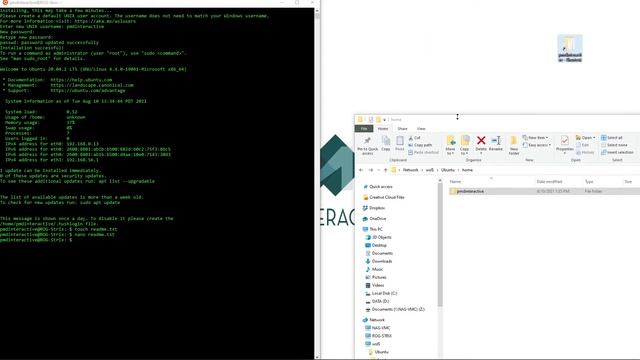Open the Copy to dropdown

tap(464, 145)
